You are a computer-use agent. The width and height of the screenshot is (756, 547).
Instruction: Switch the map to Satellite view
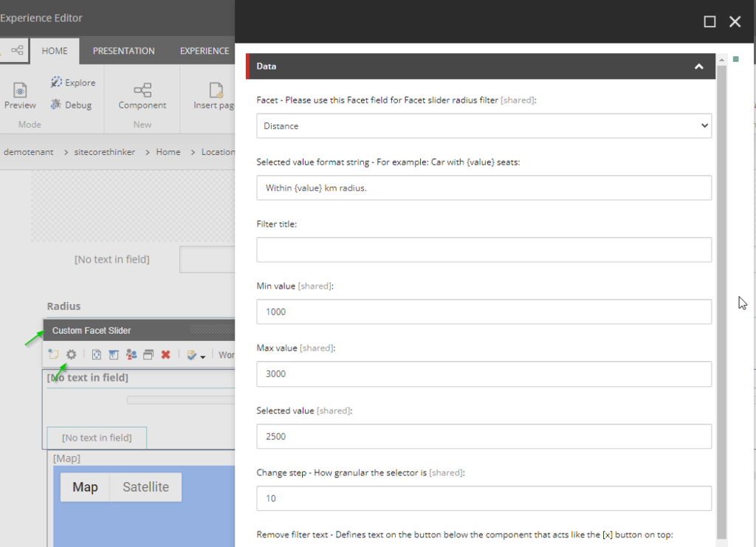coord(145,486)
